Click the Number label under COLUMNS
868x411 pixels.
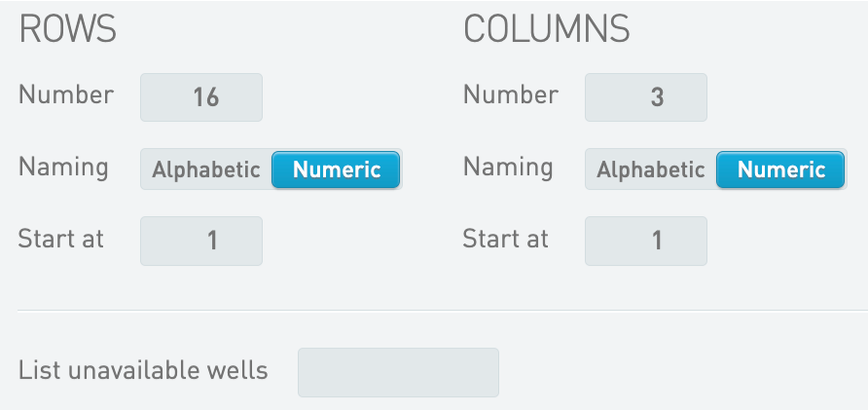(511, 95)
